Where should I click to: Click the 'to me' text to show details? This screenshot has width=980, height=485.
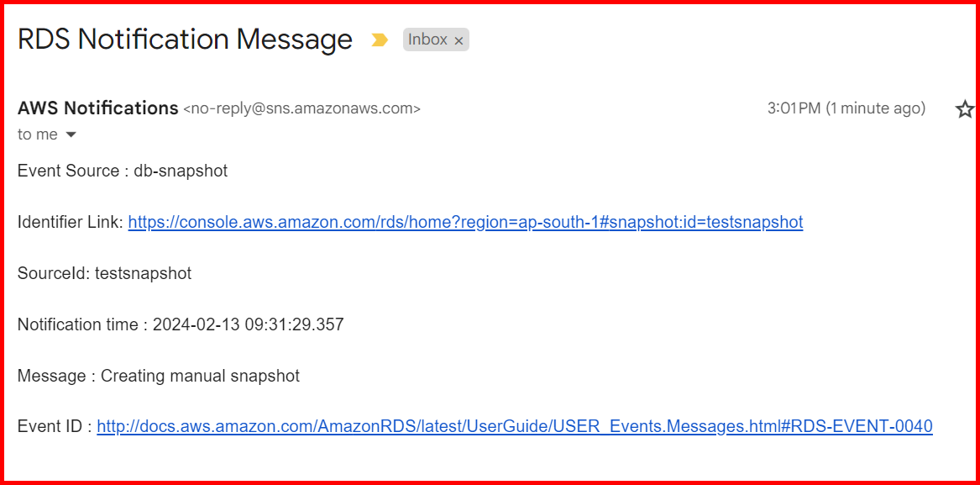coord(37,134)
